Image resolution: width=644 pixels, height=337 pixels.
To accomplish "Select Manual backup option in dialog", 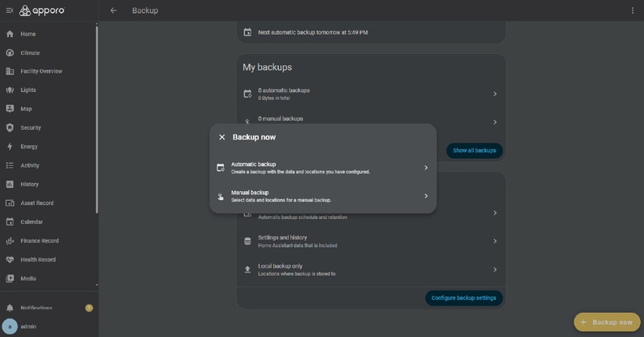I will [323, 196].
